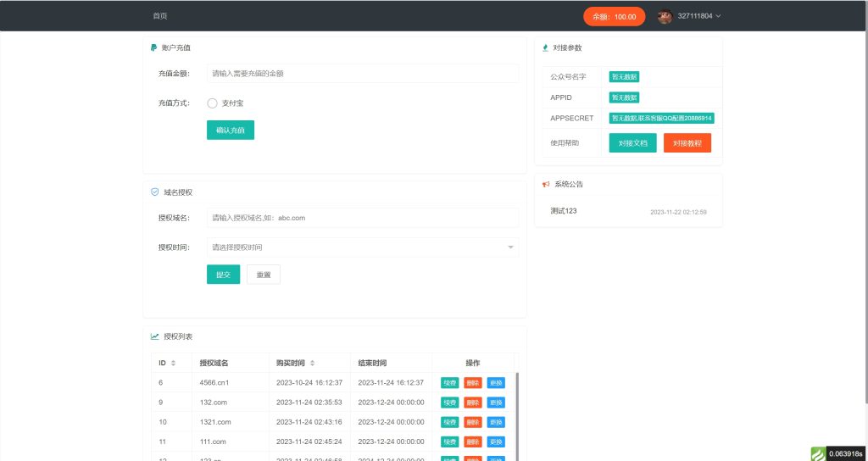868x461 pixels.
Task: Click the 2023-10-24 16:12:37 purchase time
Action: pos(309,382)
